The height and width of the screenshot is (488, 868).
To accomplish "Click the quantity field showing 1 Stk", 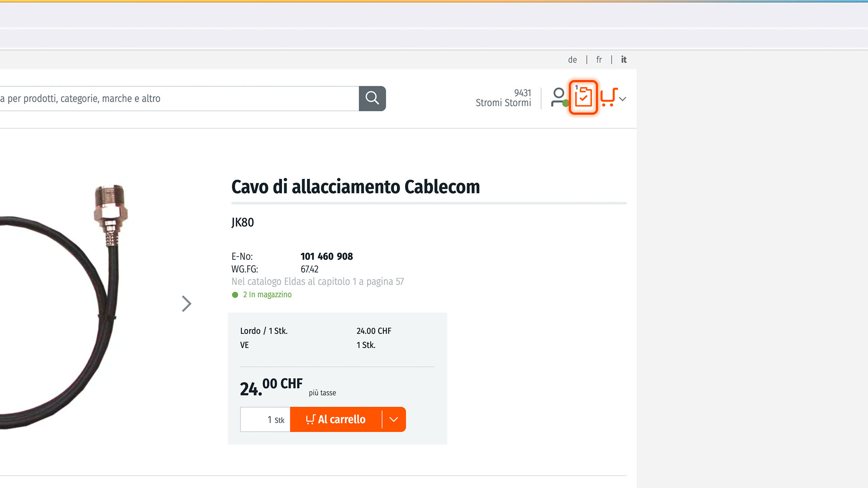I will pos(265,419).
